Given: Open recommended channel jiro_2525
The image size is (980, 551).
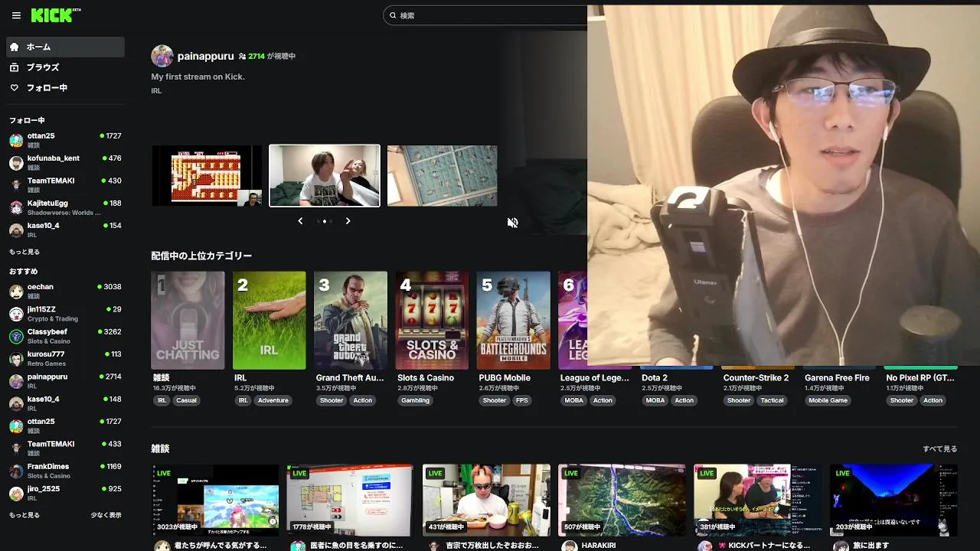Looking at the screenshot, I should (65, 493).
